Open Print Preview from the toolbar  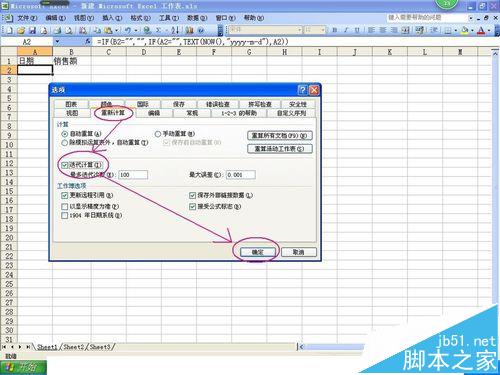tap(69, 30)
